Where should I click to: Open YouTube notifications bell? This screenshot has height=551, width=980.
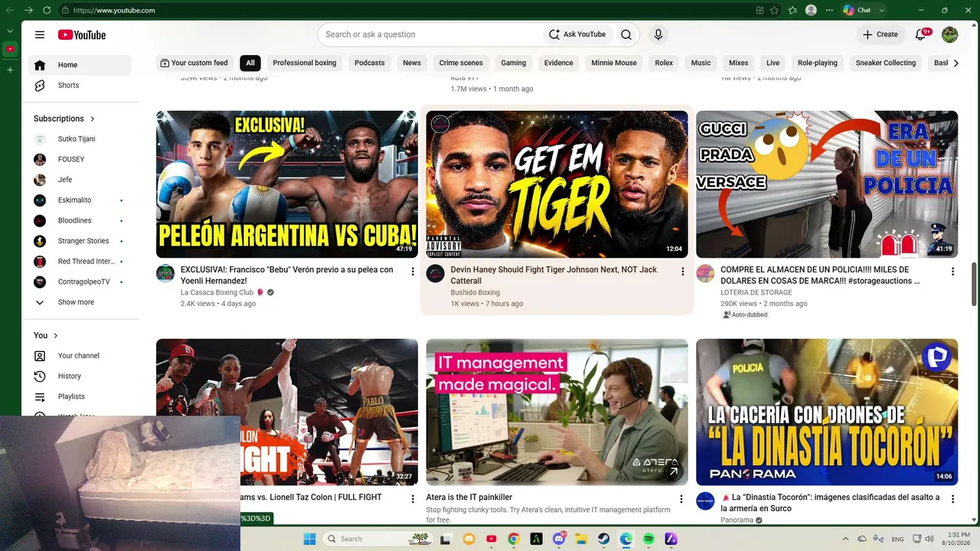click(921, 34)
